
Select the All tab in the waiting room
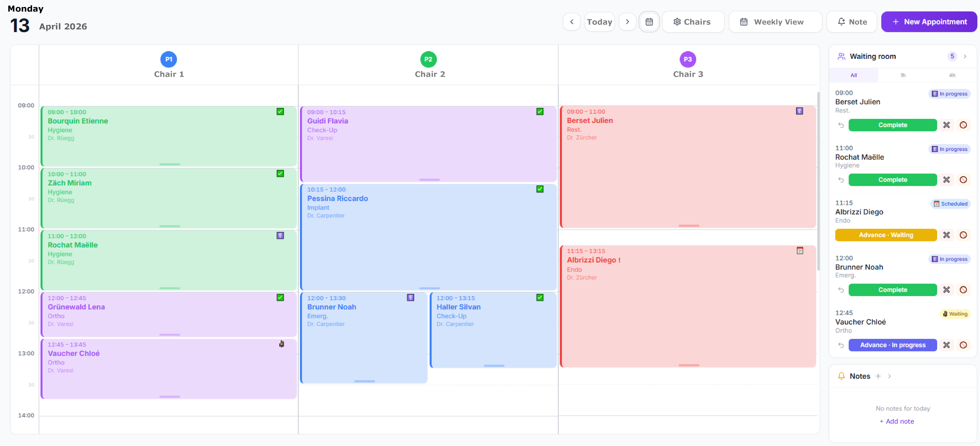[x=853, y=75]
